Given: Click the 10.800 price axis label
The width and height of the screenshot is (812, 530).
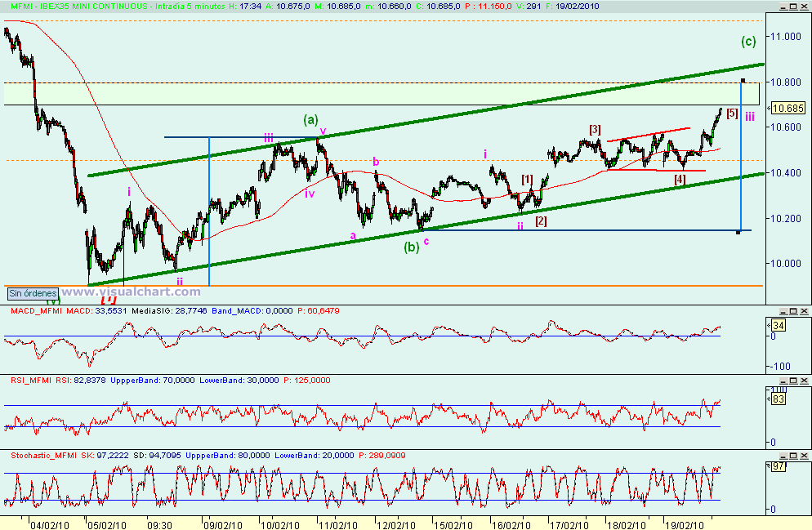Looking at the screenshot, I should 786,82.
